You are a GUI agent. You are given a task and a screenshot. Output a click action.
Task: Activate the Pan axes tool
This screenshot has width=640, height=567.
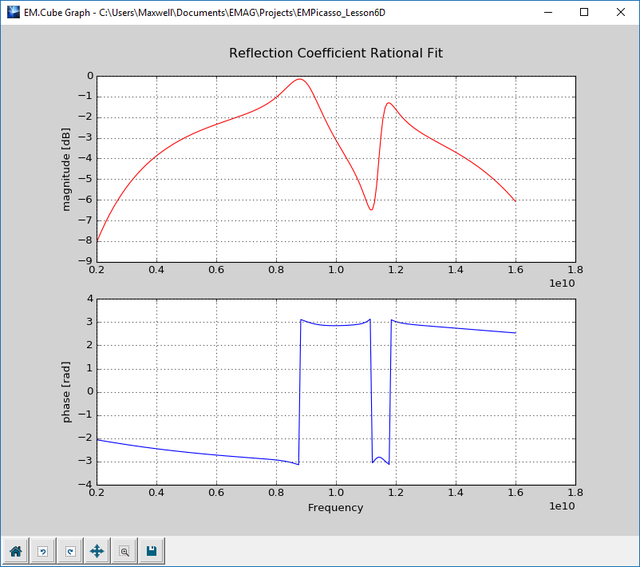coord(97,550)
